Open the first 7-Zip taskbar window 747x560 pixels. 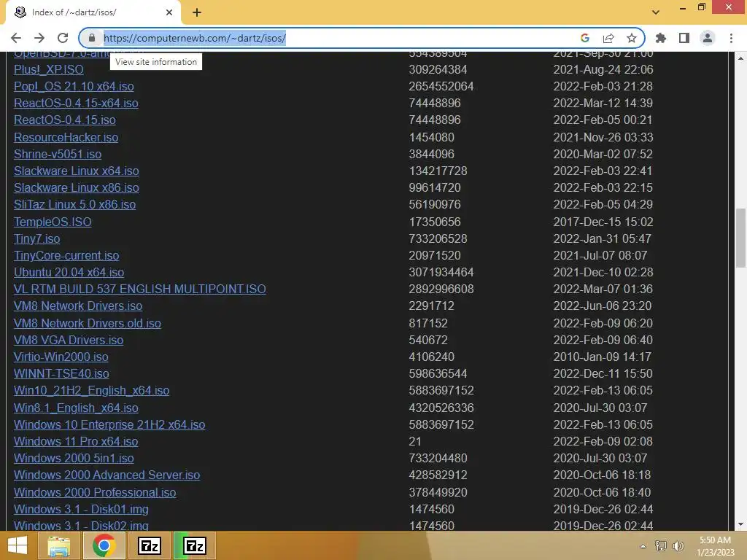pyautogui.click(x=150, y=545)
